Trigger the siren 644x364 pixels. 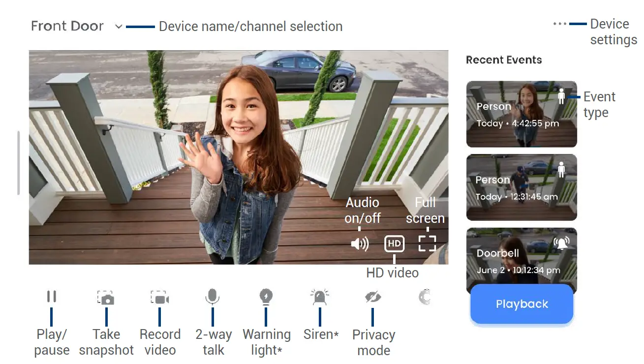320,296
